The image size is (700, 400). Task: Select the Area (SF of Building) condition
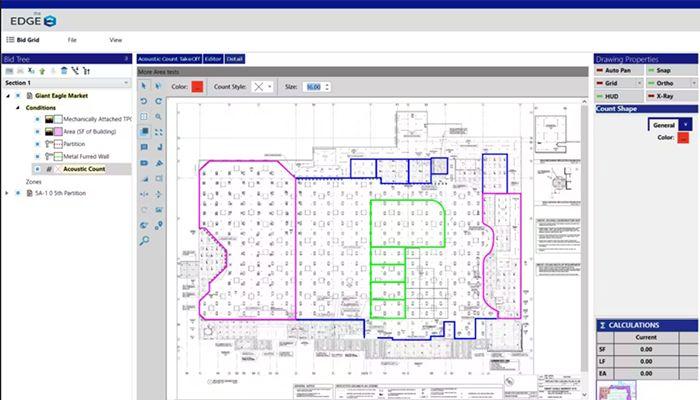pos(90,132)
